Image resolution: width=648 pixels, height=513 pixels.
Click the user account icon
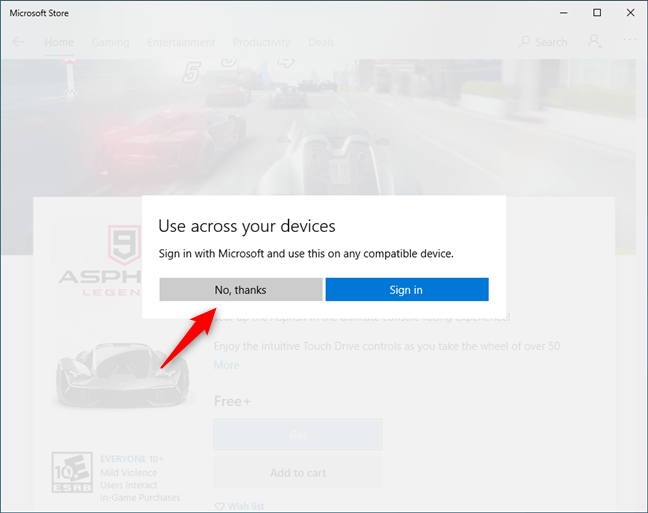(595, 42)
